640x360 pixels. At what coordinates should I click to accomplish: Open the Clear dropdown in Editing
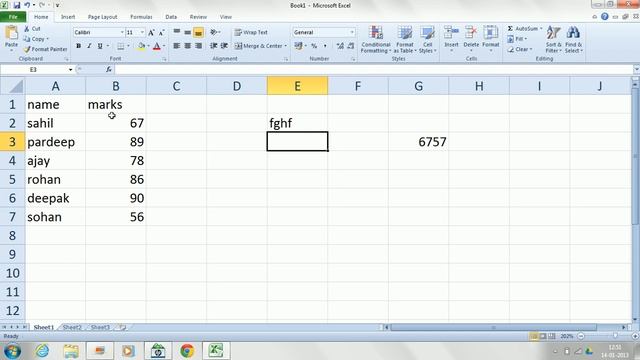[x=520, y=49]
